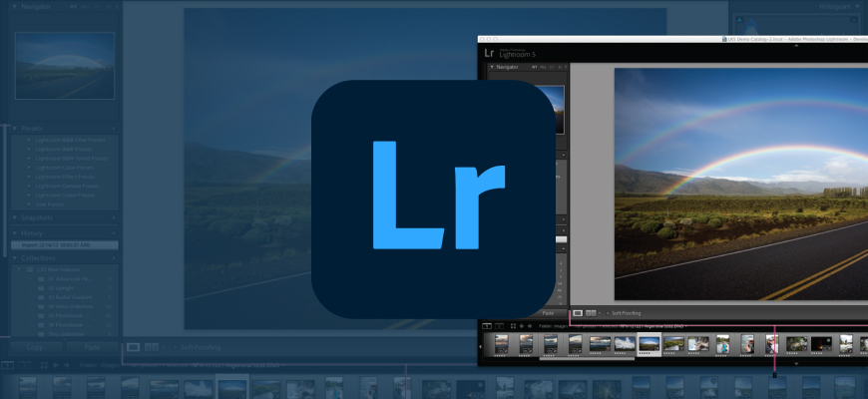
Task: Collapse Navigator panel in the dimmed background window
Action: [x=14, y=7]
